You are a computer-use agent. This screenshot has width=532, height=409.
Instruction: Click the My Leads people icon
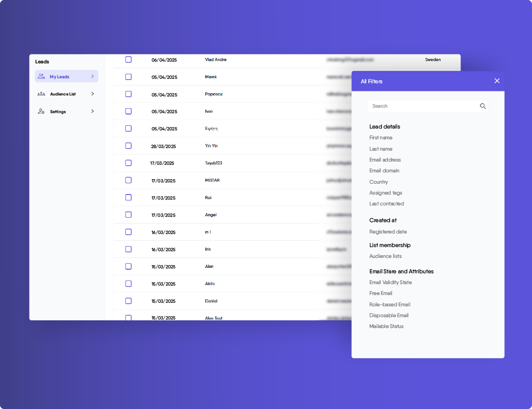[41, 76]
